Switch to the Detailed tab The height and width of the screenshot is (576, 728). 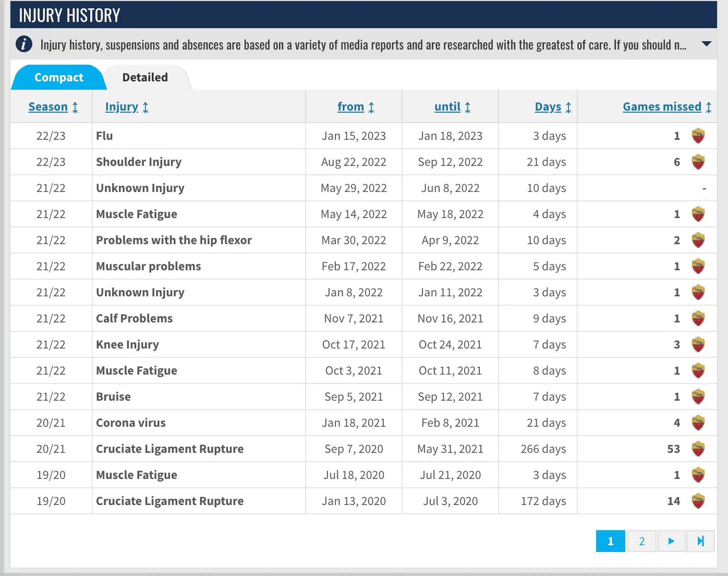pyautogui.click(x=145, y=78)
